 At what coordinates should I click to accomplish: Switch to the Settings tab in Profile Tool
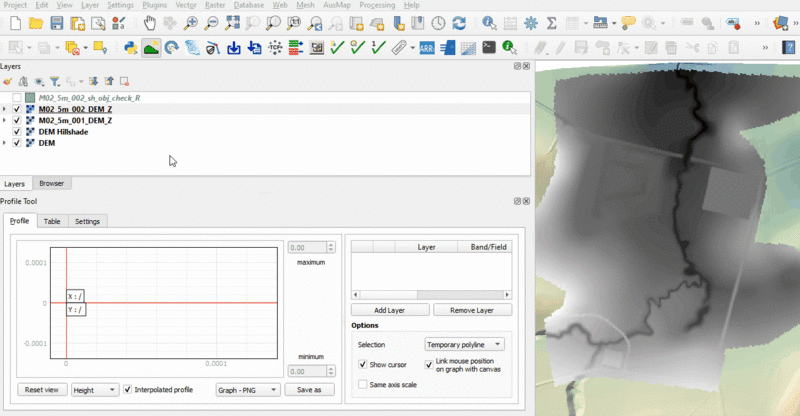(87, 221)
